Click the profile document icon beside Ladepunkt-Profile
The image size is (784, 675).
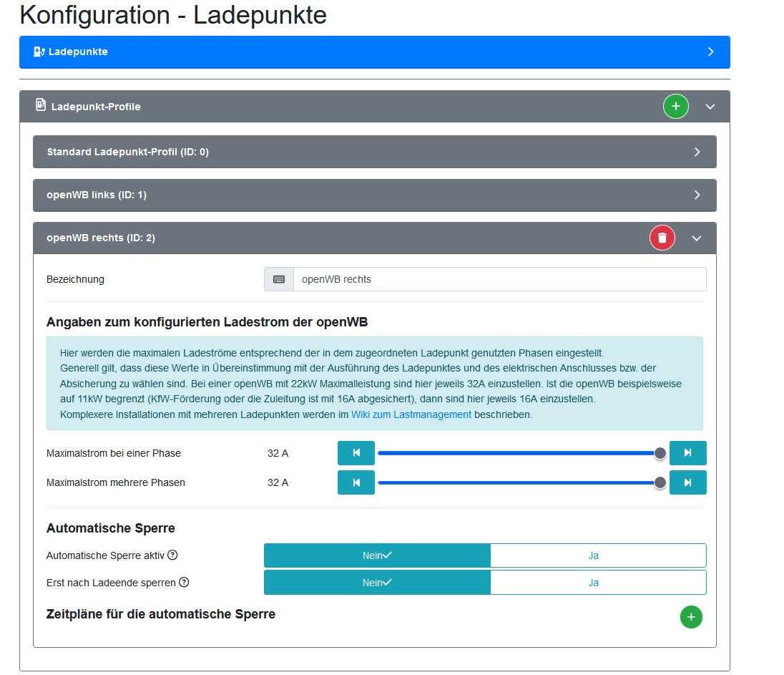point(41,105)
